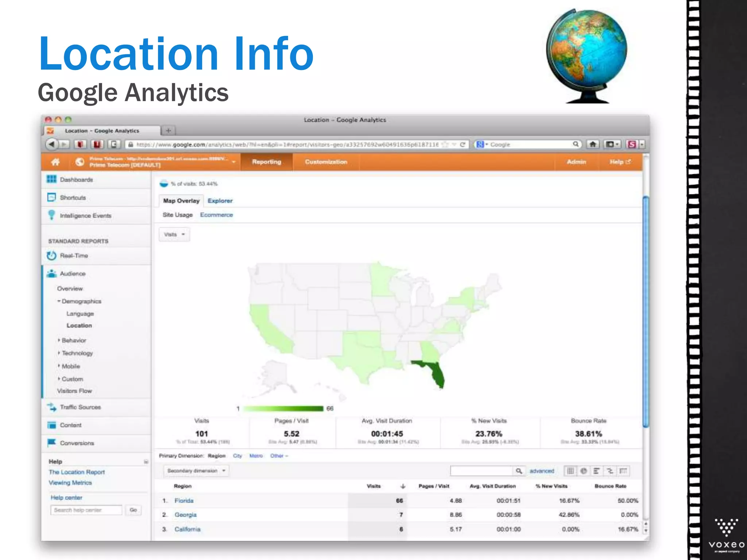Click the green visits color scale bar
The height and width of the screenshot is (560, 747).
[283, 408]
